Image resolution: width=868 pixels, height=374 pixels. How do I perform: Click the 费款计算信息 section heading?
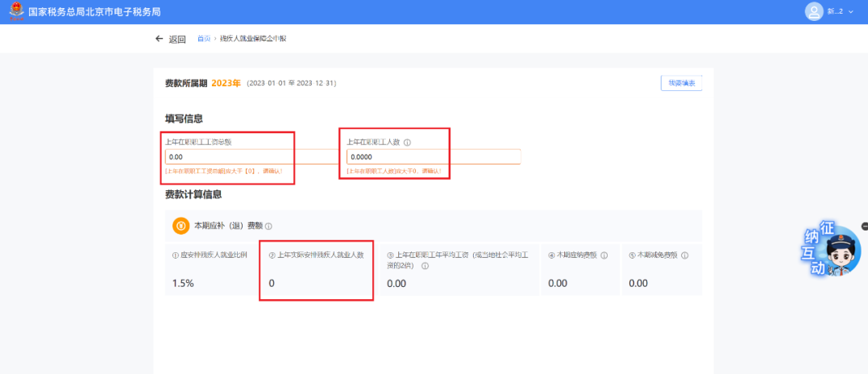click(193, 195)
